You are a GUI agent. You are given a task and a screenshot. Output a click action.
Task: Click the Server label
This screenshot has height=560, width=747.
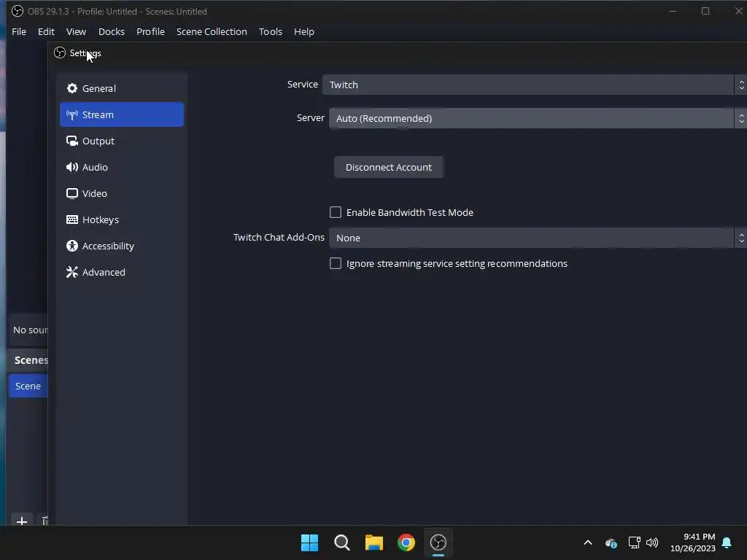coord(310,117)
